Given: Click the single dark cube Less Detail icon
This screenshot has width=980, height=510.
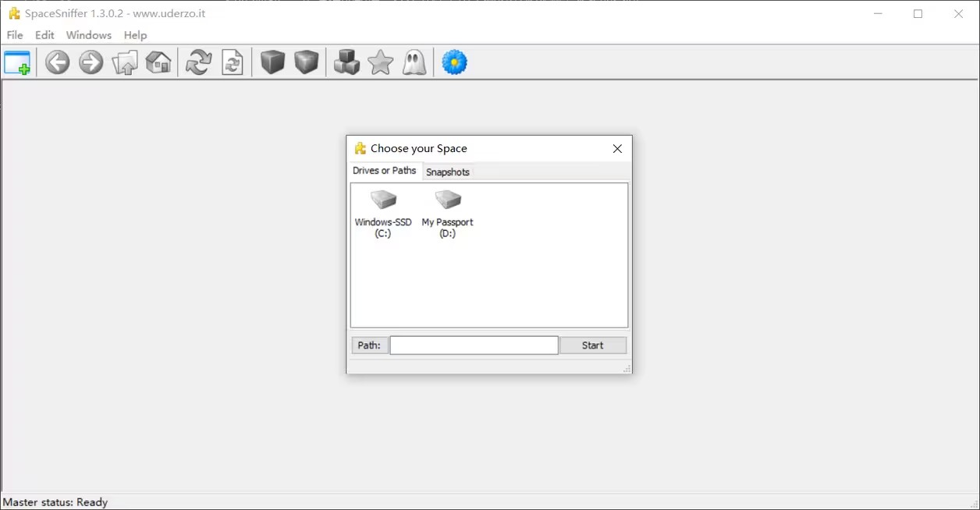Looking at the screenshot, I should click(x=272, y=62).
